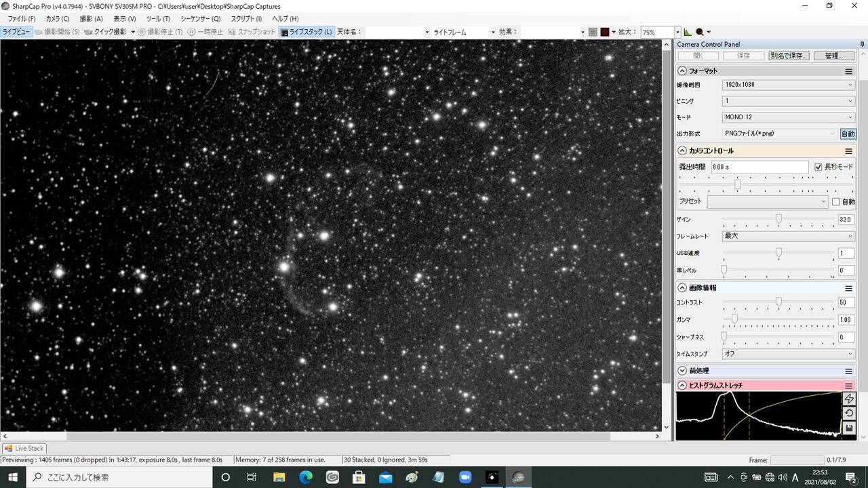Click the red crosshair reticule icon
Viewport: 868px width, 488px height.
click(x=605, y=32)
